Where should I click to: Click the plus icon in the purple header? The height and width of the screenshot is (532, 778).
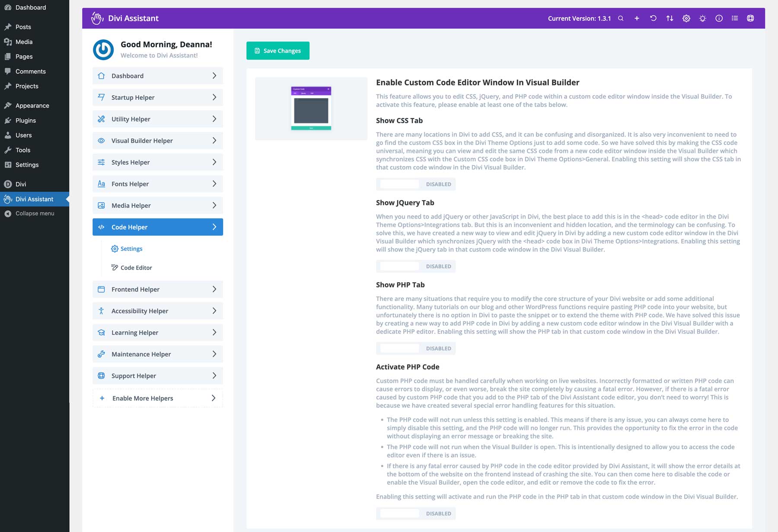637,18
